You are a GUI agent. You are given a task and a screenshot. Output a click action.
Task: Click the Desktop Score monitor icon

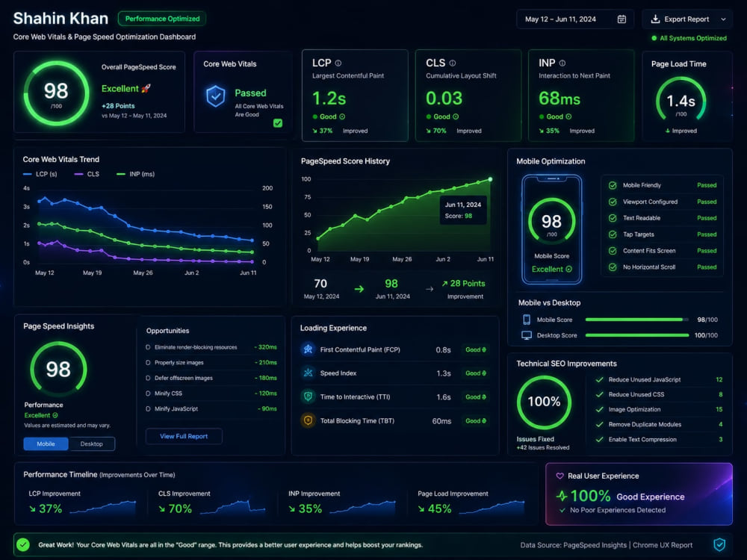[x=527, y=335]
